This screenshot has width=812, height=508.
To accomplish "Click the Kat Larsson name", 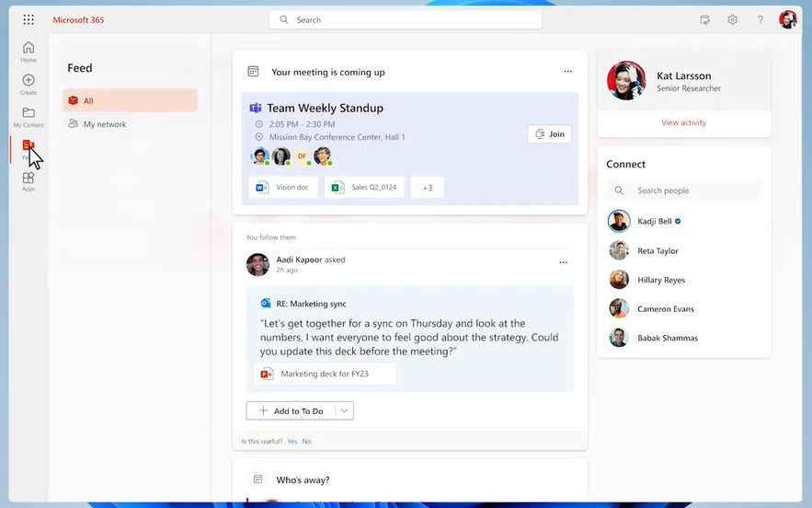I will 683,75.
